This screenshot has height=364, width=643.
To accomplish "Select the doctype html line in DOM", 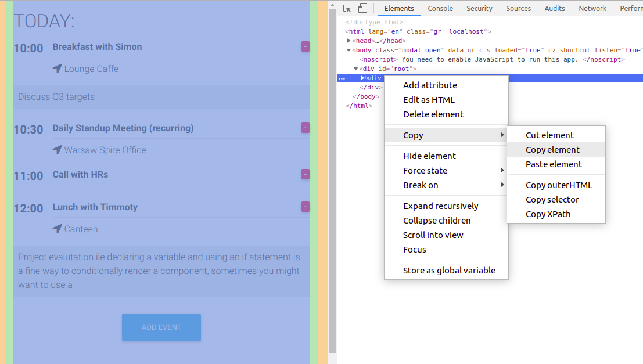I will [375, 22].
